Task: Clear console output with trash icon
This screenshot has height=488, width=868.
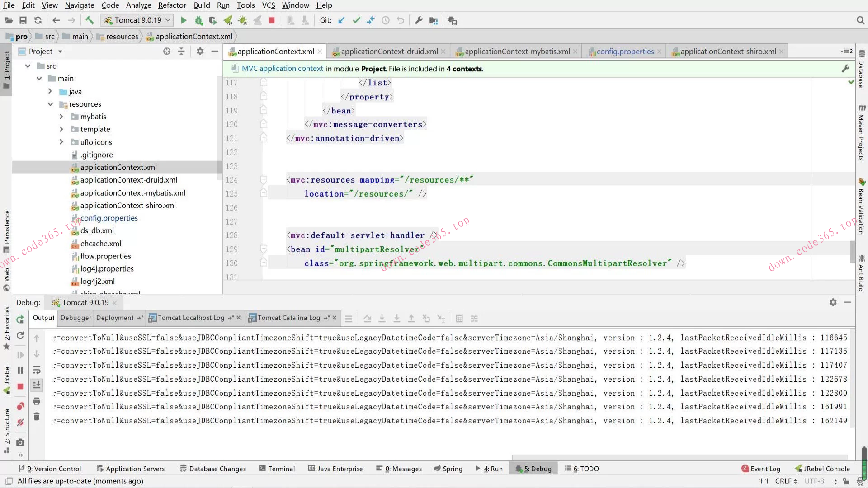Action: point(37,416)
